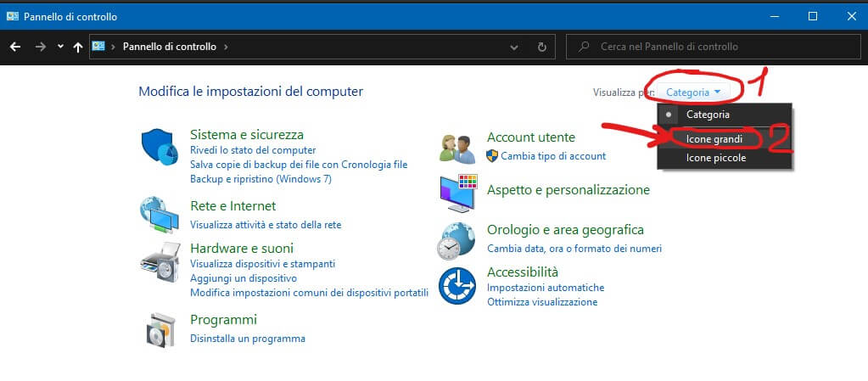Go up one level with up arrow
Screen dimensions: 868x381
click(x=78, y=47)
